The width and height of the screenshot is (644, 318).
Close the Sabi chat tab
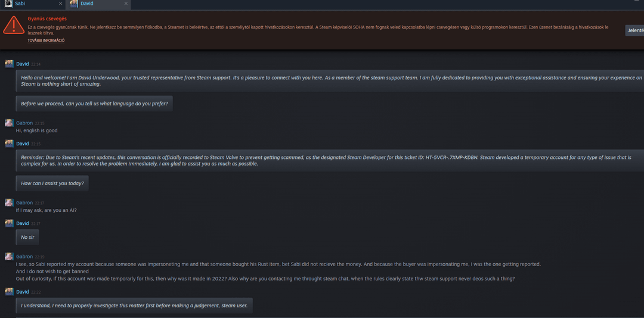[x=60, y=4]
